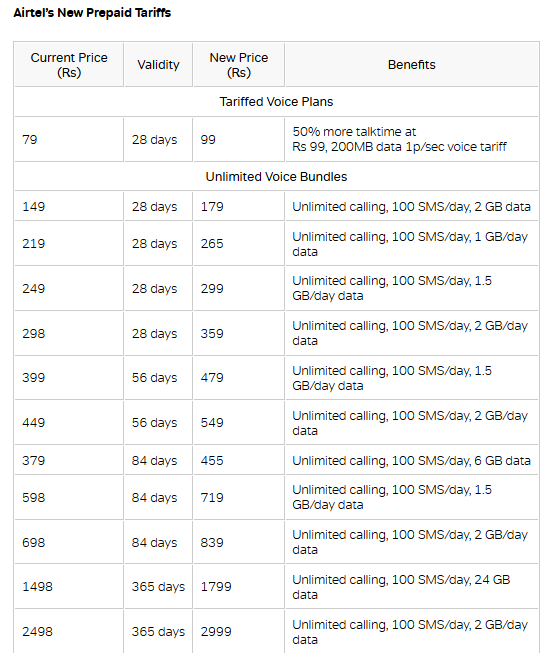This screenshot has width=553, height=653.
Task: Click the New Price (Rs) header
Action: pyautogui.click(x=239, y=65)
